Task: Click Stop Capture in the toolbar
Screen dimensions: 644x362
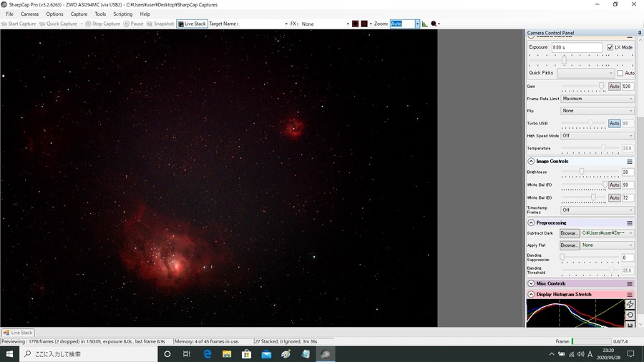Action: click(x=102, y=24)
